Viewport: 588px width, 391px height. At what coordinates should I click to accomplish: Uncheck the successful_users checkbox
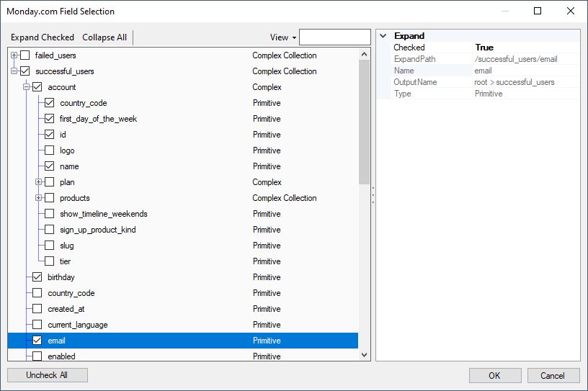click(24, 71)
